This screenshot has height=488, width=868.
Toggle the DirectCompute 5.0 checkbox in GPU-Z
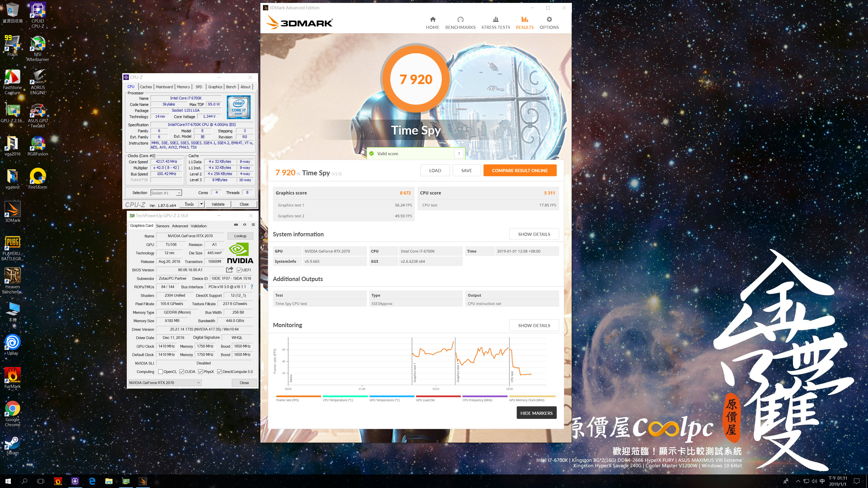point(219,372)
